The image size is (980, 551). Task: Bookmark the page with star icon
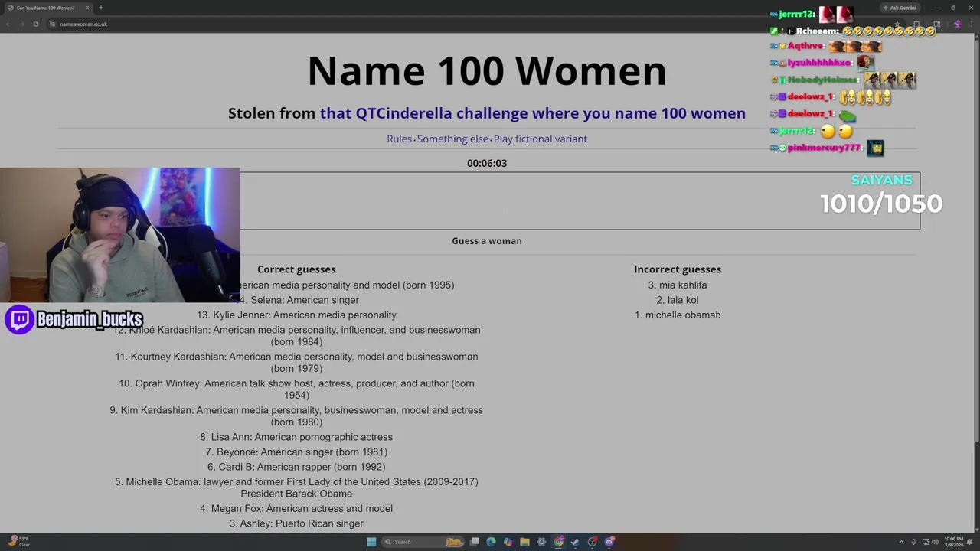pos(897,24)
